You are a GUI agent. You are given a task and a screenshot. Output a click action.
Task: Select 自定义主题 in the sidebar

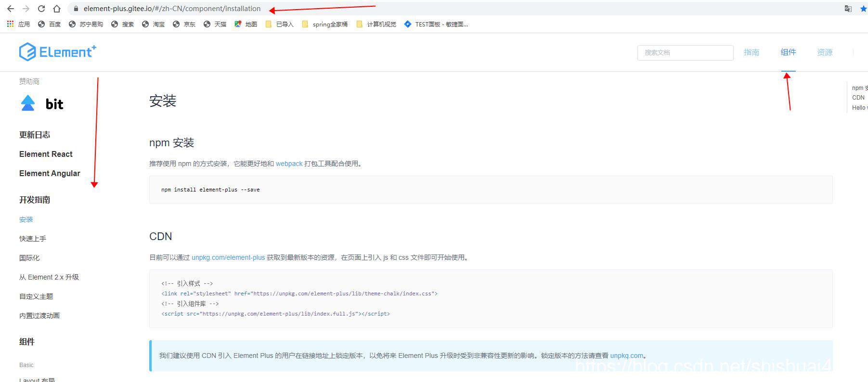tap(36, 296)
